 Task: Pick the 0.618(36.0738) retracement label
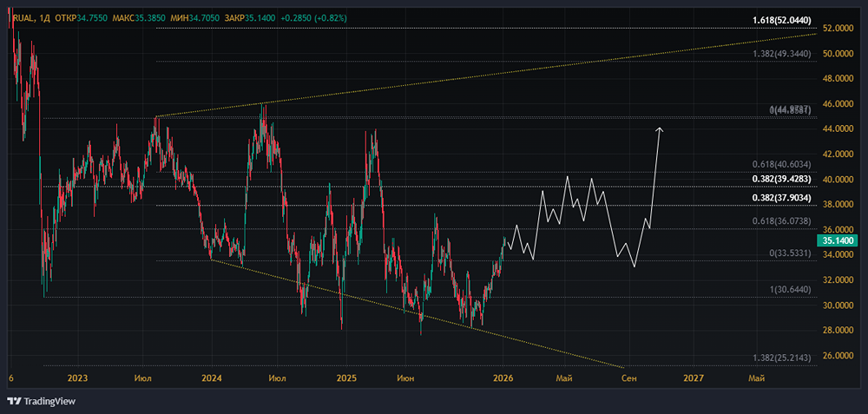[781, 221]
